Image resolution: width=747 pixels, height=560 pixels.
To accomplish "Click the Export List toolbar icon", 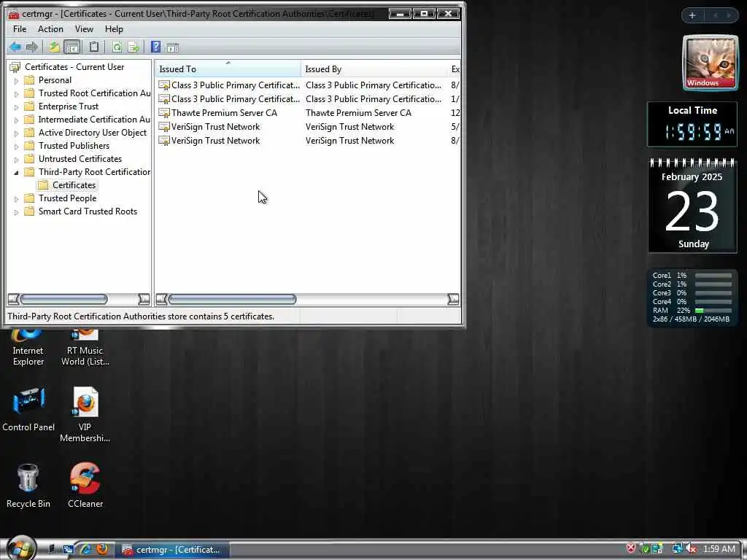I will tap(133, 47).
